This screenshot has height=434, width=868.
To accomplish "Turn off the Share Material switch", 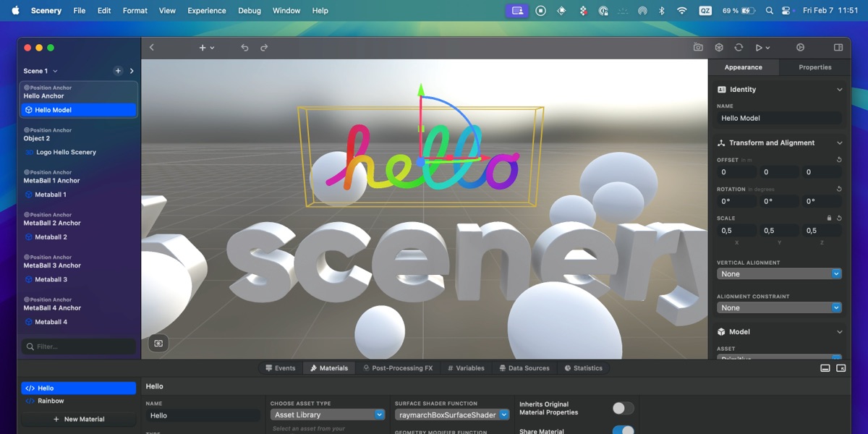I will point(623,430).
